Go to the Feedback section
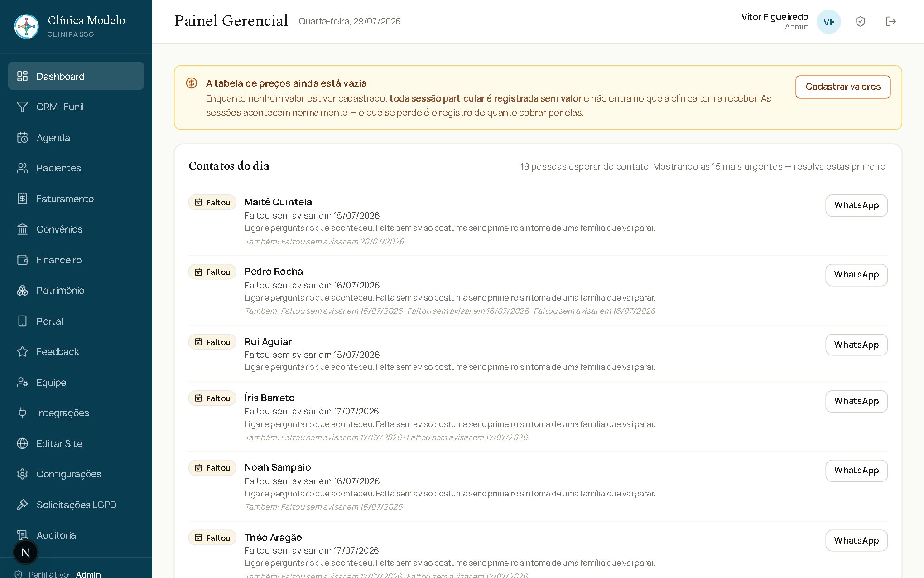 (76, 352)
